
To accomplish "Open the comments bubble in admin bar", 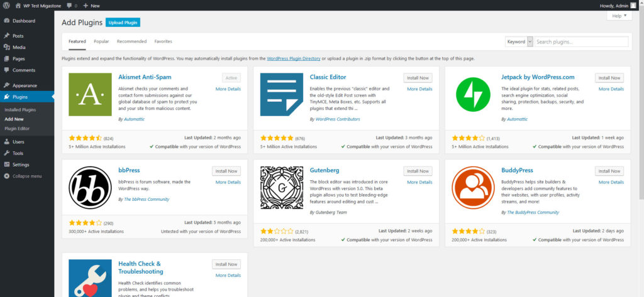I will click(72, 6).
